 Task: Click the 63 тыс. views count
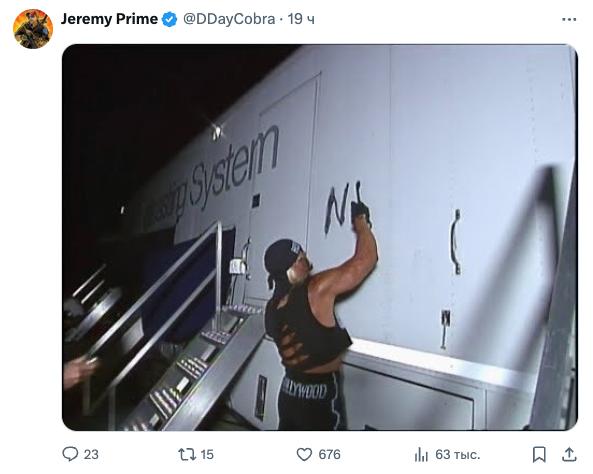[457, 454]
